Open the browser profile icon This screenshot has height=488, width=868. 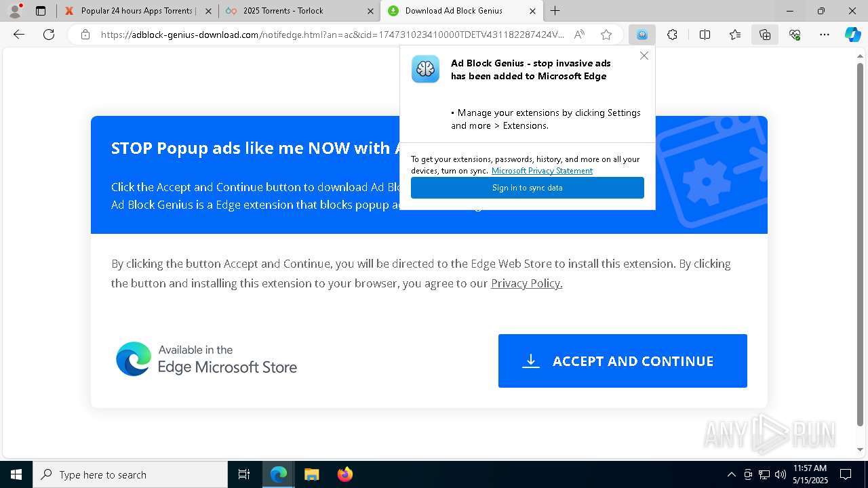click(x=15, y=10)
